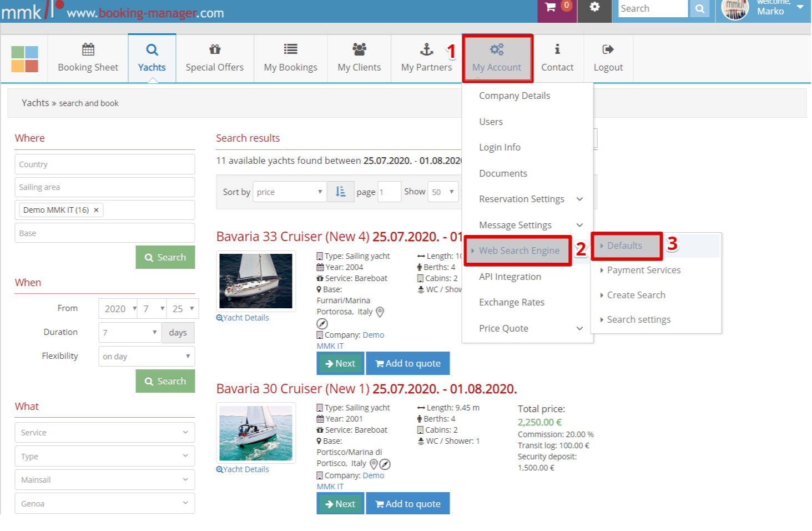Click compass icon next to Portisco, Italy
The height and width of the screenshot is (531, 812).
[385, 464]
